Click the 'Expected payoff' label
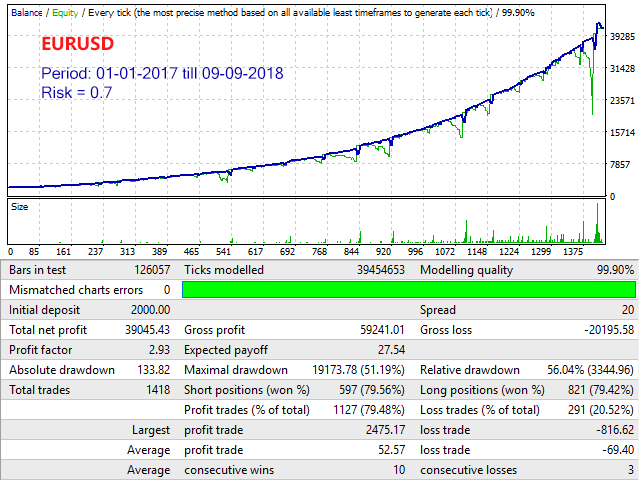The height and width of the screenshot is (480, 640). pos(226,350)
